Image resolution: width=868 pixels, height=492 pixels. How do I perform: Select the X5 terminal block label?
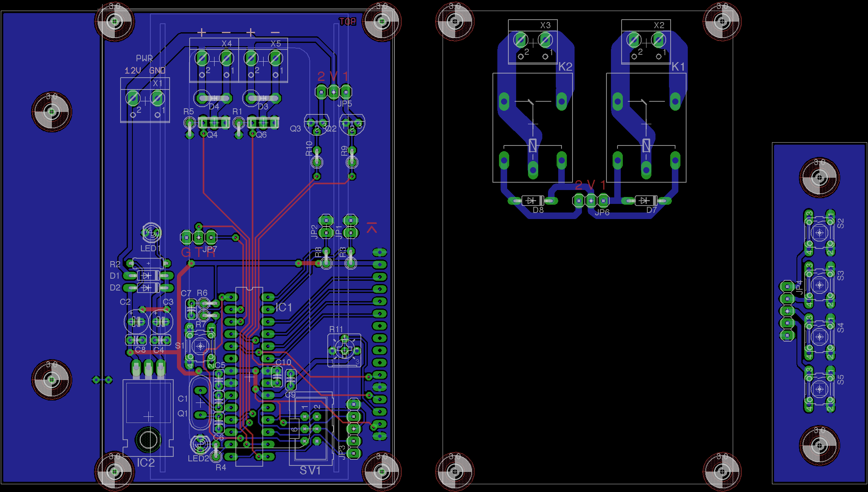(x=275, y=43)
